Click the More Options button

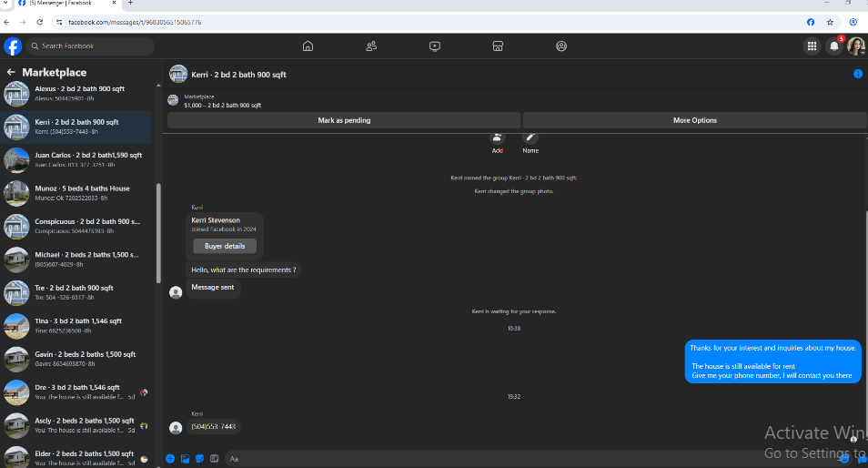[x=695, y=120]
